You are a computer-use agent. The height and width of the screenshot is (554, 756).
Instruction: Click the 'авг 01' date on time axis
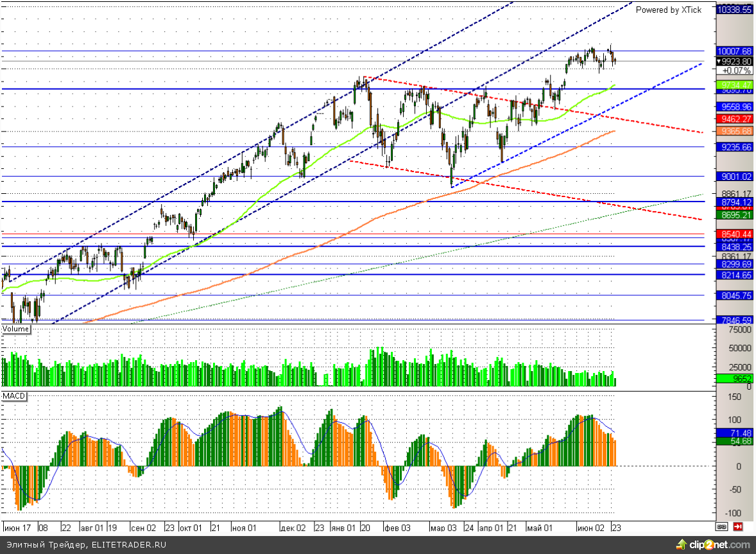coord(92,528)
